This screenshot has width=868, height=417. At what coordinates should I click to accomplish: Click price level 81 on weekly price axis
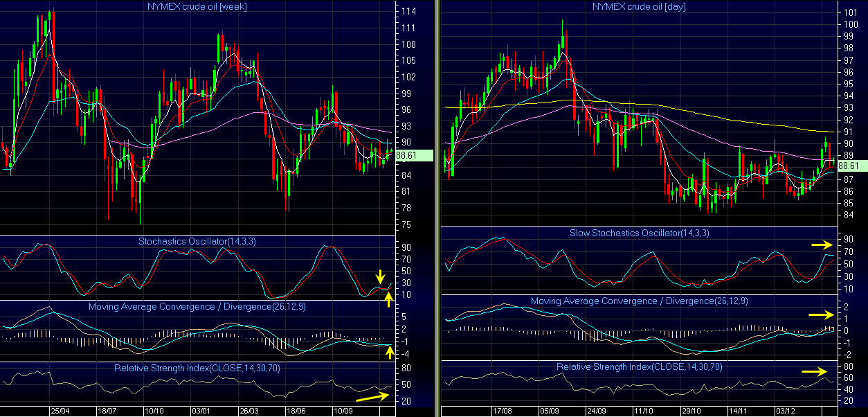[406, 192]
